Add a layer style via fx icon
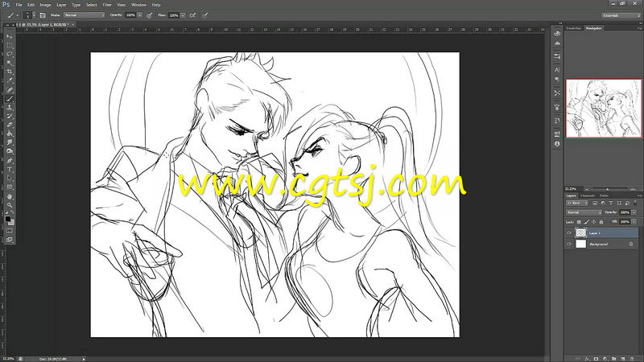 click(587, 359)
